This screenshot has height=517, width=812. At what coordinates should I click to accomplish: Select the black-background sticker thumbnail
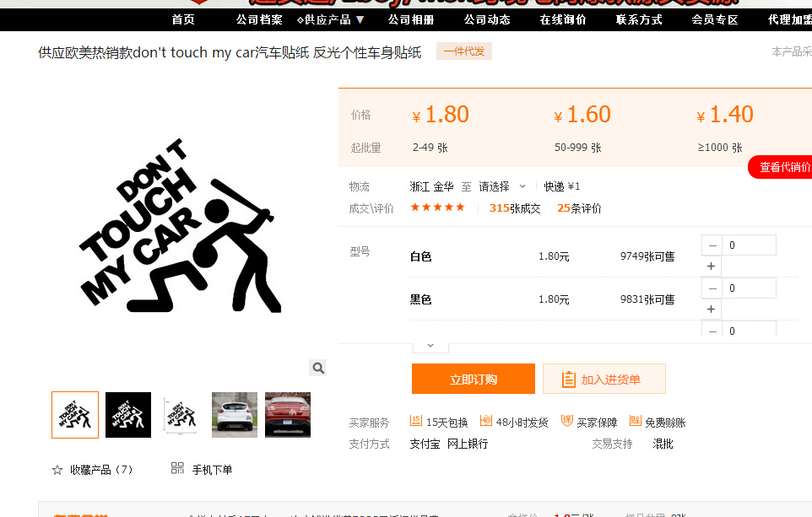[x=128, y=415]
